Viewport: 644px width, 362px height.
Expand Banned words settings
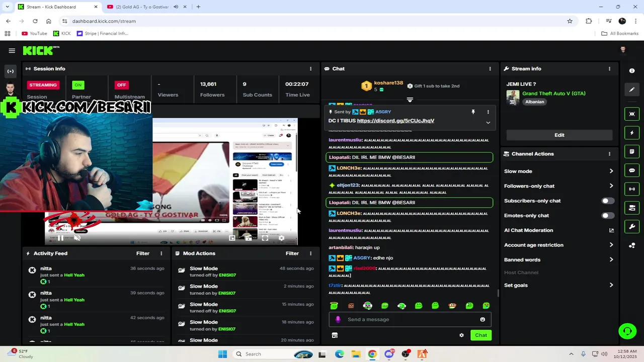pyautogui.click(x=611, y=260)
